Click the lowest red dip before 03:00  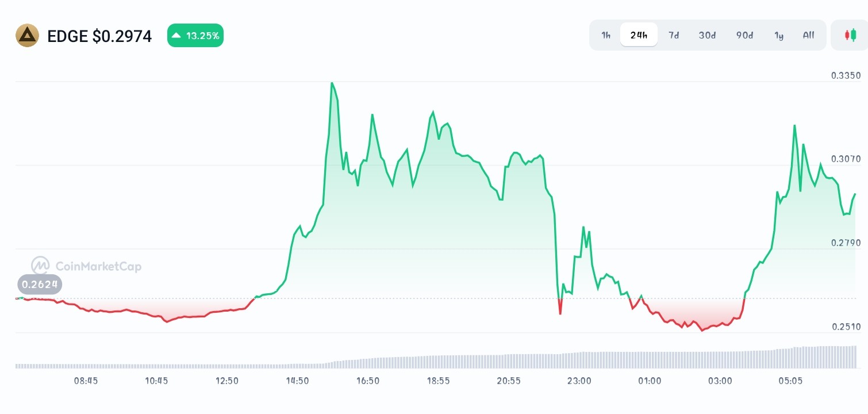[702, 331]
